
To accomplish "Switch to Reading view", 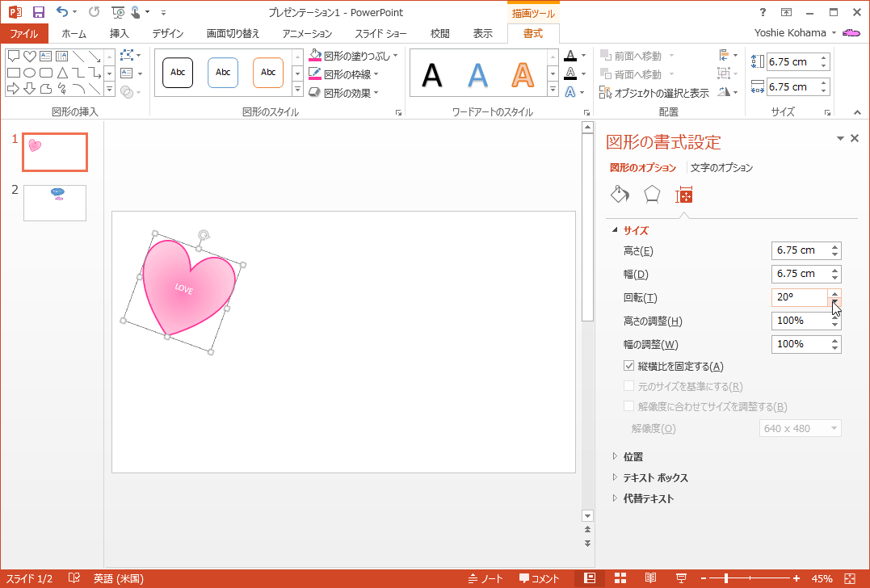I will (x=651, y=578).
